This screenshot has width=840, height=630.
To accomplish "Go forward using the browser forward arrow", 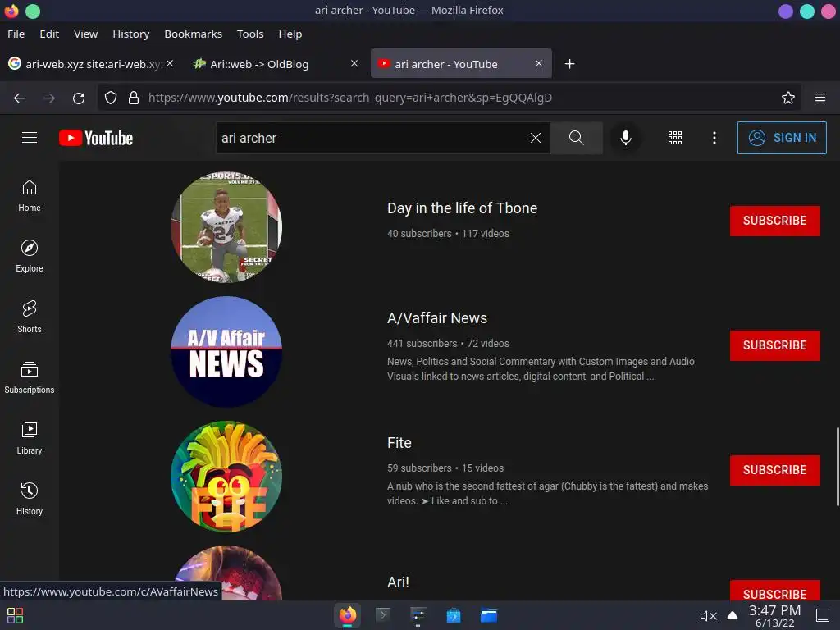I will pos(49,98).
